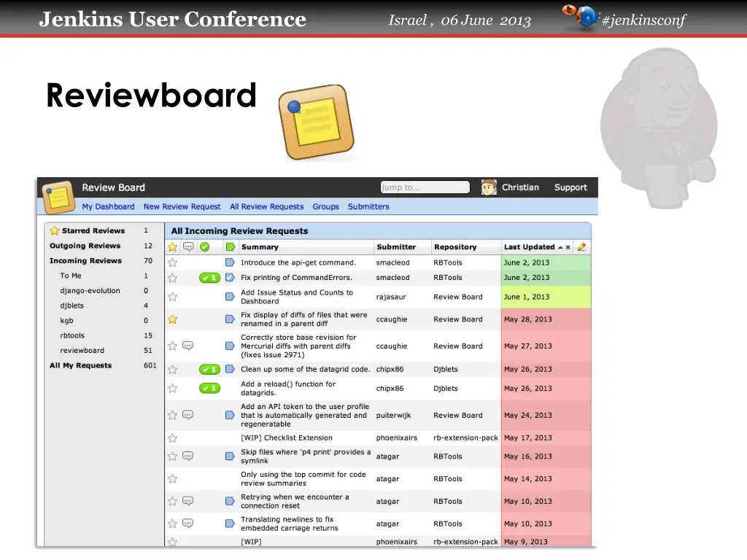Viewport: 747px width, 560px height.
Task: Unstar 'Fix display of diffs of files' request
Action: click(172, 319)
